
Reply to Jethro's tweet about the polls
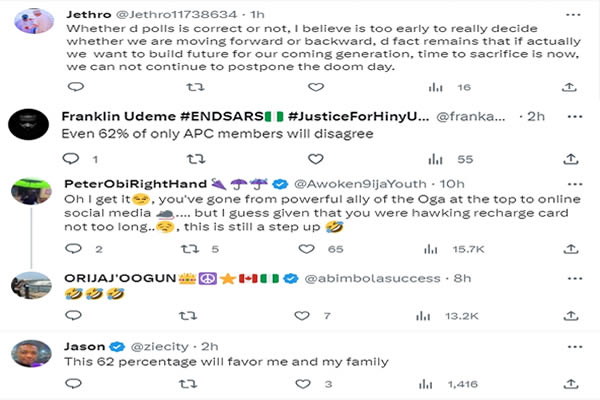(x=75, y=87)
